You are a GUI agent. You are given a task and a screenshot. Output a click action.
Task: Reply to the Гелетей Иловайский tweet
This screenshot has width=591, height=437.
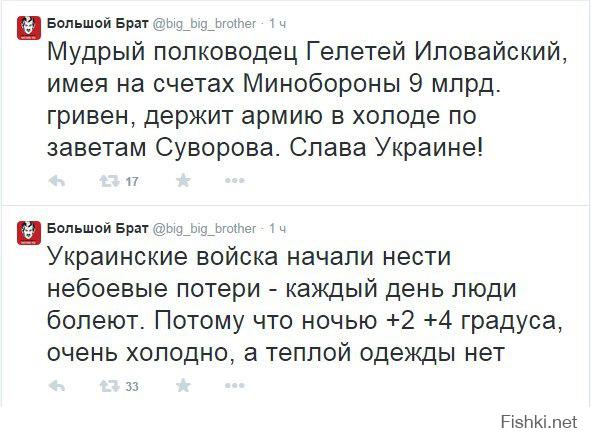[57, 181]
